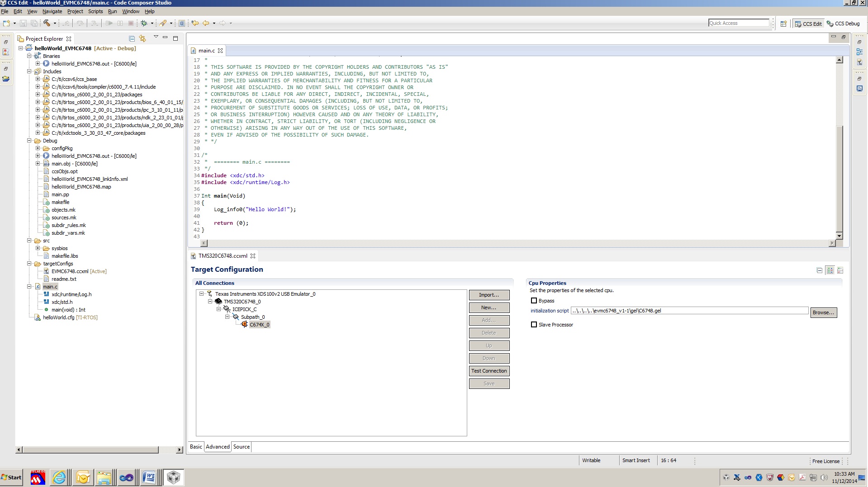The width and height of the screenshot is (868, 487).
Task: Collapse the TMS320C6748_0 device node
Action: 210,302
